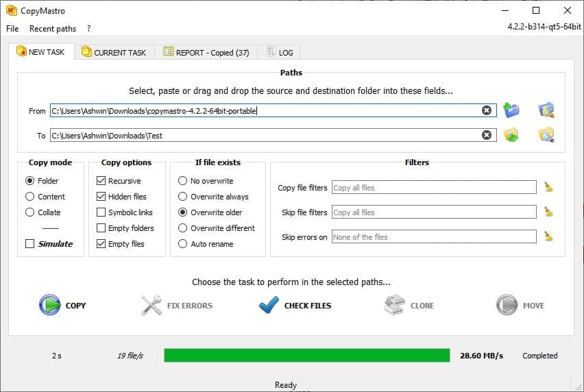Click the 2 s elapsed time text

[x=57, y=356]
